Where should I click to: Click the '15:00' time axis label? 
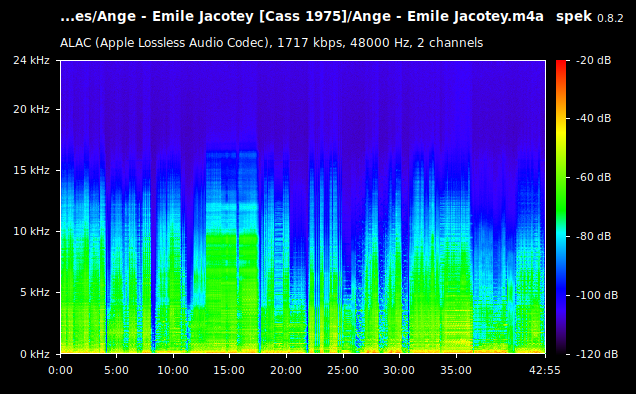pos(229,370)
